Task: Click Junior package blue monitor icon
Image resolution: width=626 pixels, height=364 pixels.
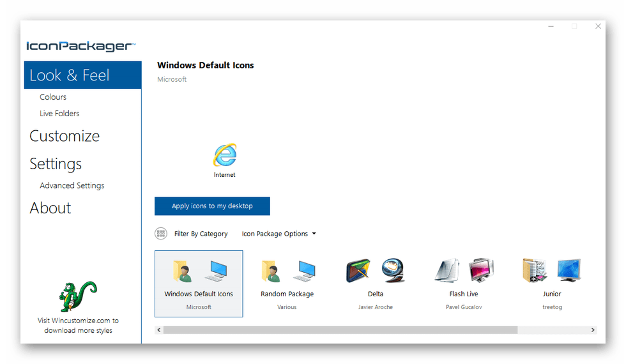Action: pyautogui.click(x=569, y=270)
